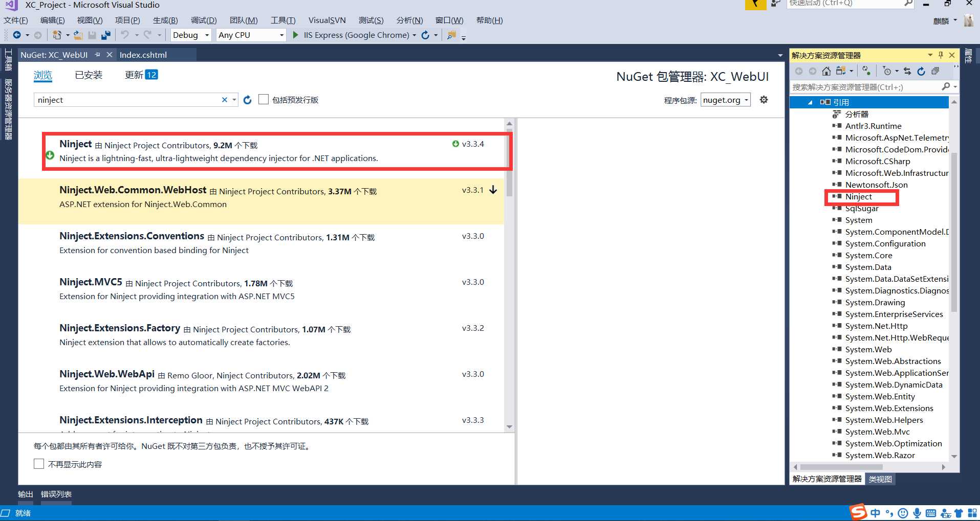Click the Navigate Backward toolbar icon
Screen dimensions: 980x521
[x=17, y=35]
